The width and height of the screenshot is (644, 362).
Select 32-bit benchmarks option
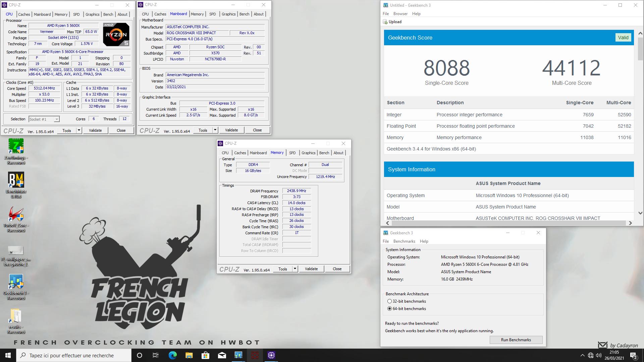point(407,301)
